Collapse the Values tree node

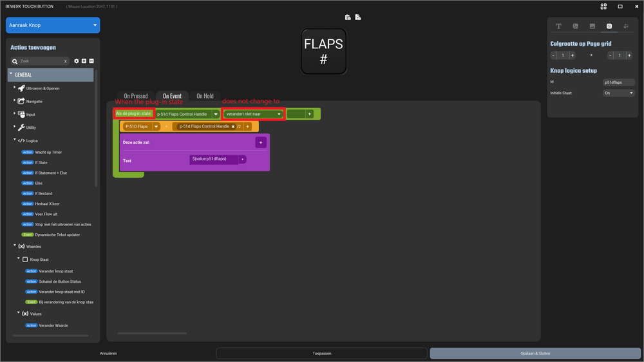(x=19, y=313)
